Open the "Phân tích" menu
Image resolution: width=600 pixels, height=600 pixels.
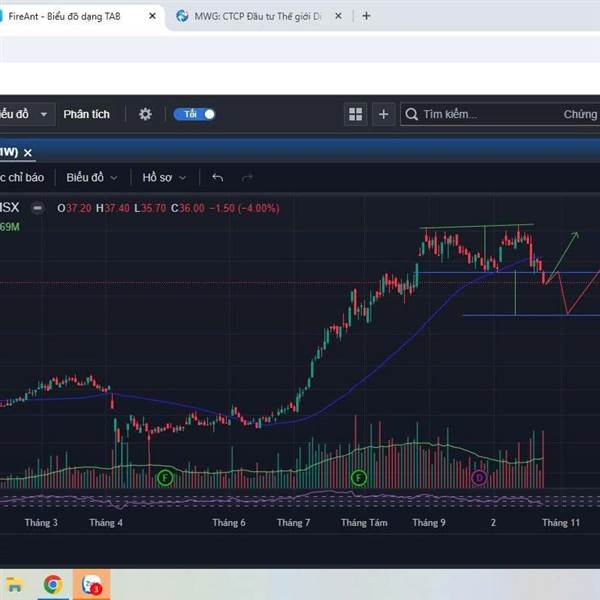tap(87, 114)
